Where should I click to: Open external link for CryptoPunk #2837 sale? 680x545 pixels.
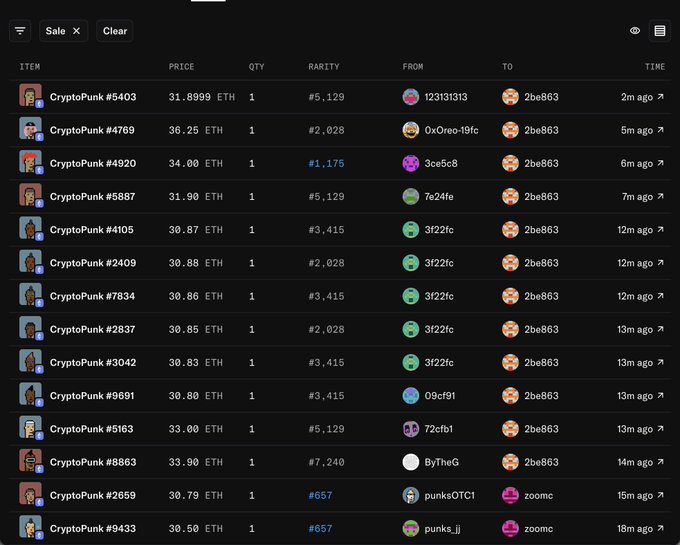coord(660,329)
